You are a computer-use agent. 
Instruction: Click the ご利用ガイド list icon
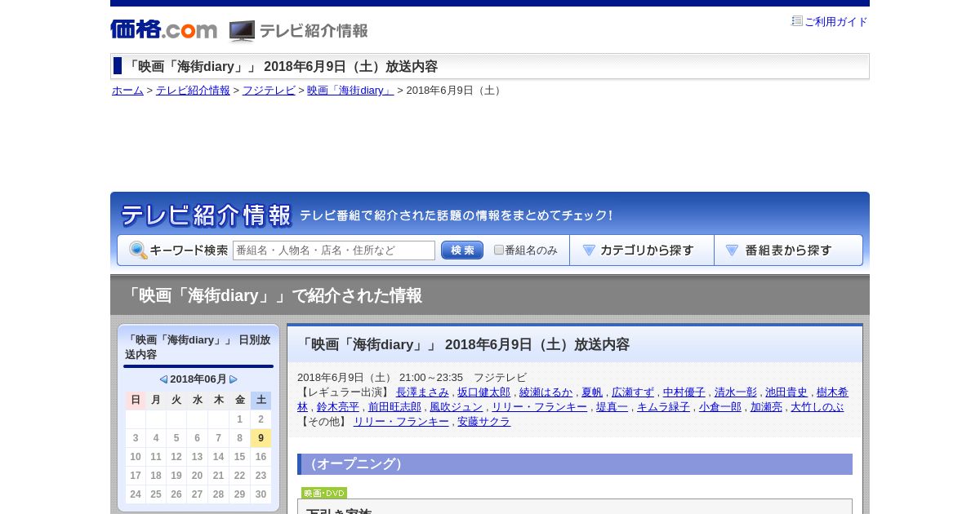797,21
